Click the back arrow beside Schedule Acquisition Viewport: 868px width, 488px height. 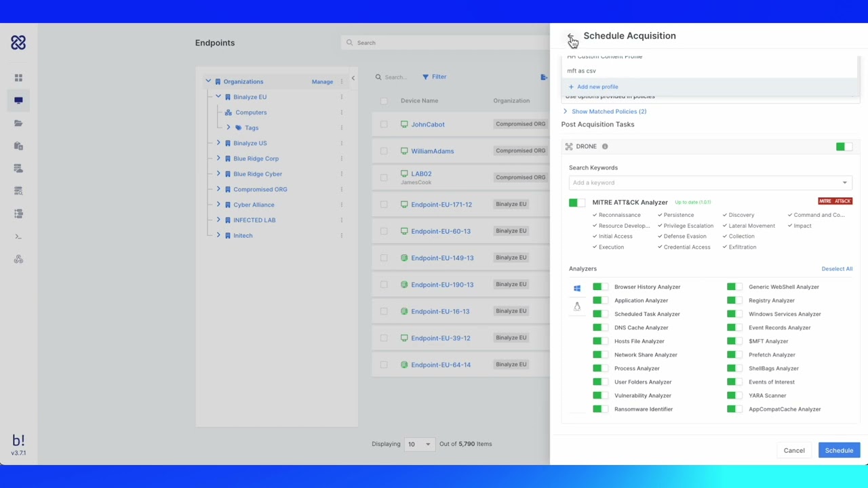tap(571, 36)
